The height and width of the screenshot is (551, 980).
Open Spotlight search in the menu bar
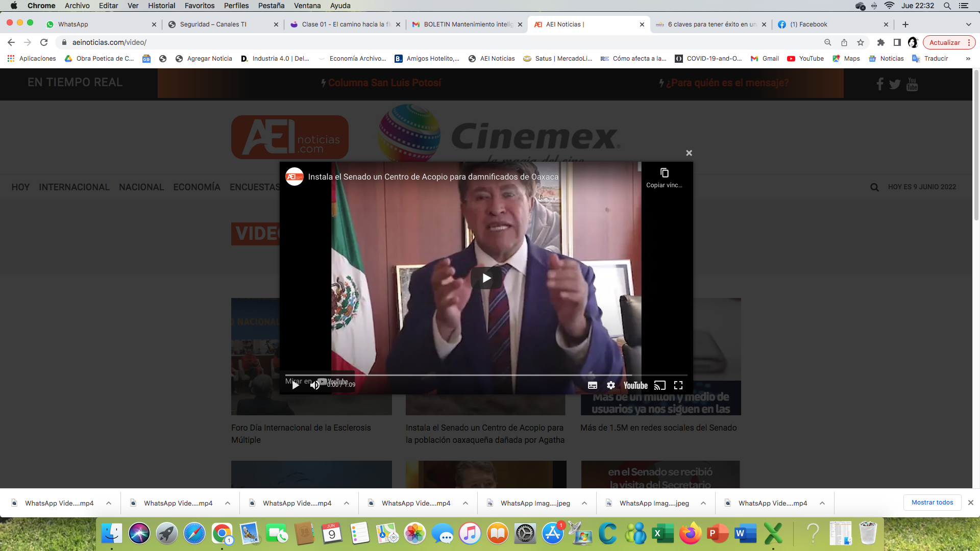(947, 6)
